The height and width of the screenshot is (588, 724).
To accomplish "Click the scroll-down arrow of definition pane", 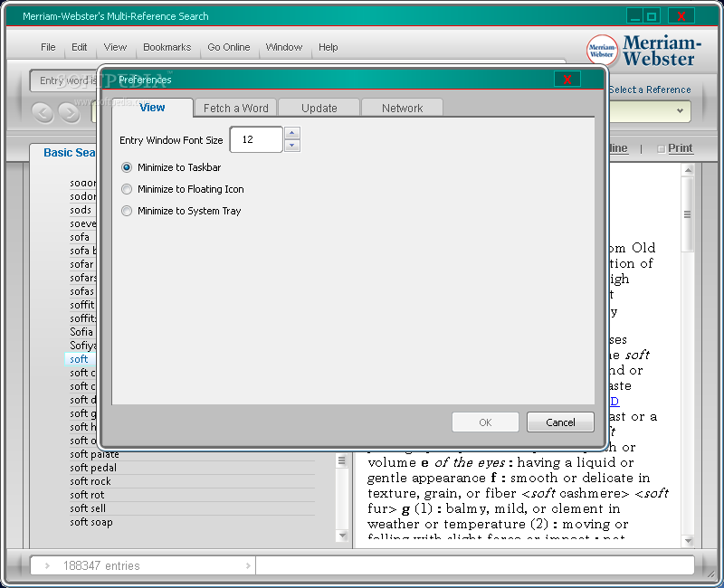I will tap(688, 540).
